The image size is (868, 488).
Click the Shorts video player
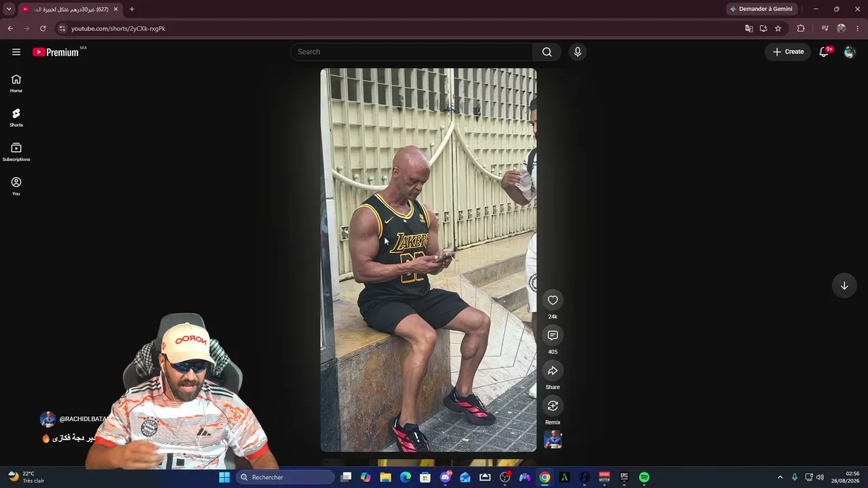tap(429, 260)
